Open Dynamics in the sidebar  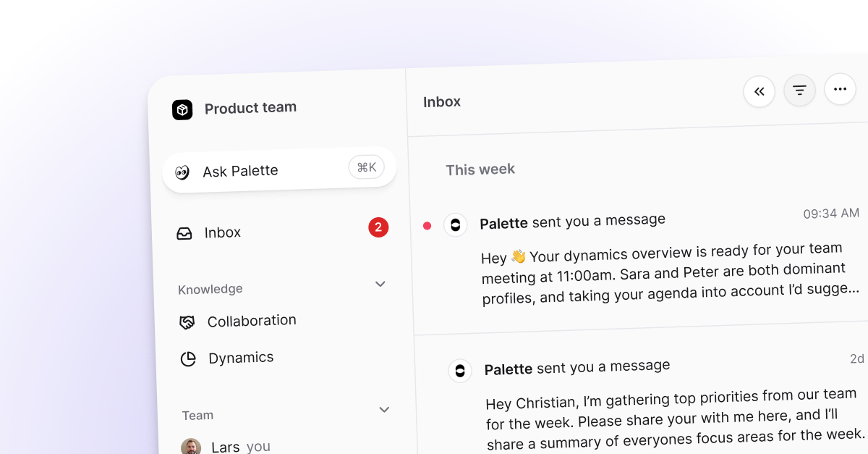pyautogui.click(x=241, y=358)
